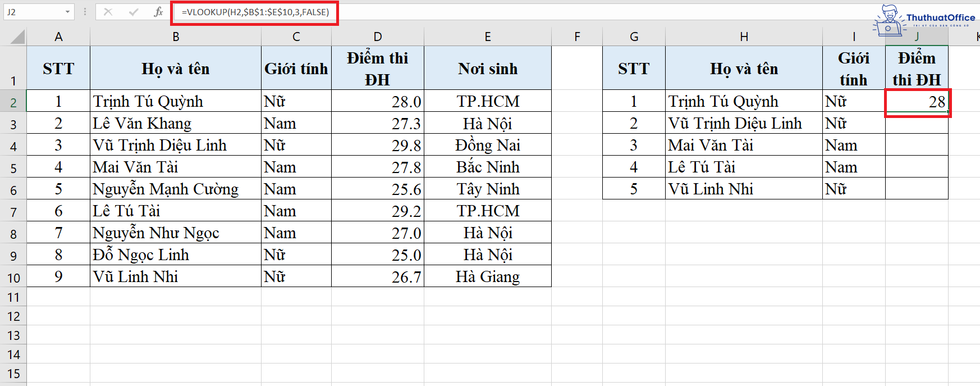
Task: Select row 5 header
Action: (x=13, y=169)
